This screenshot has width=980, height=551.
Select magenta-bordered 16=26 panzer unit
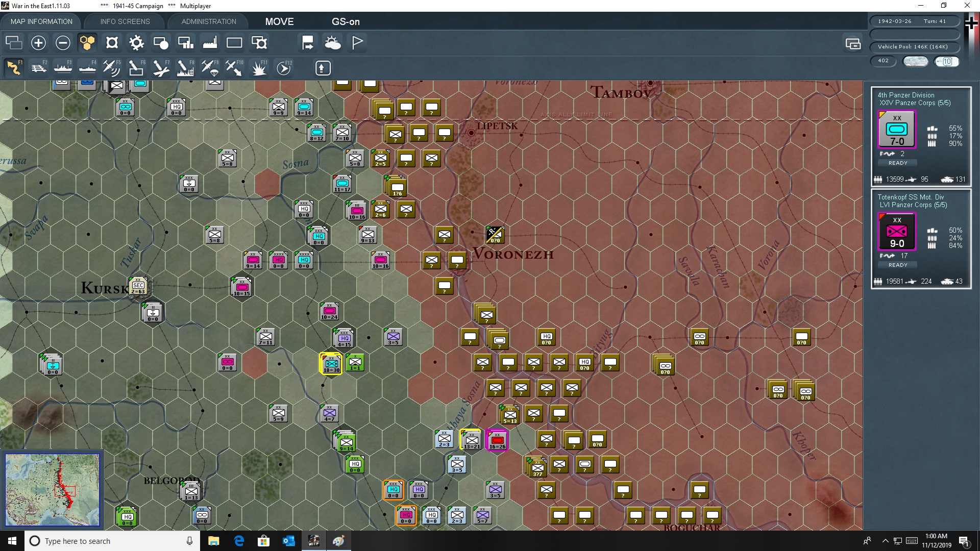(497, 440)
